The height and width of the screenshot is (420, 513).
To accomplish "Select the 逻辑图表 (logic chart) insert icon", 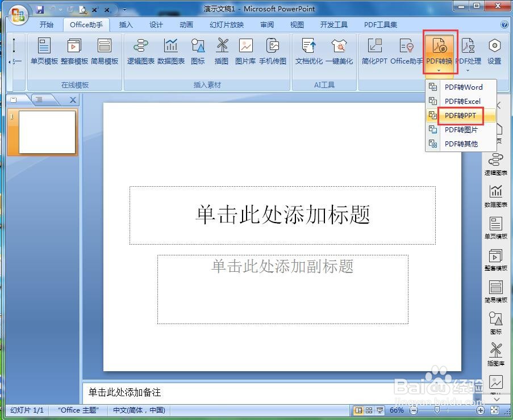I will click(140, 51).
